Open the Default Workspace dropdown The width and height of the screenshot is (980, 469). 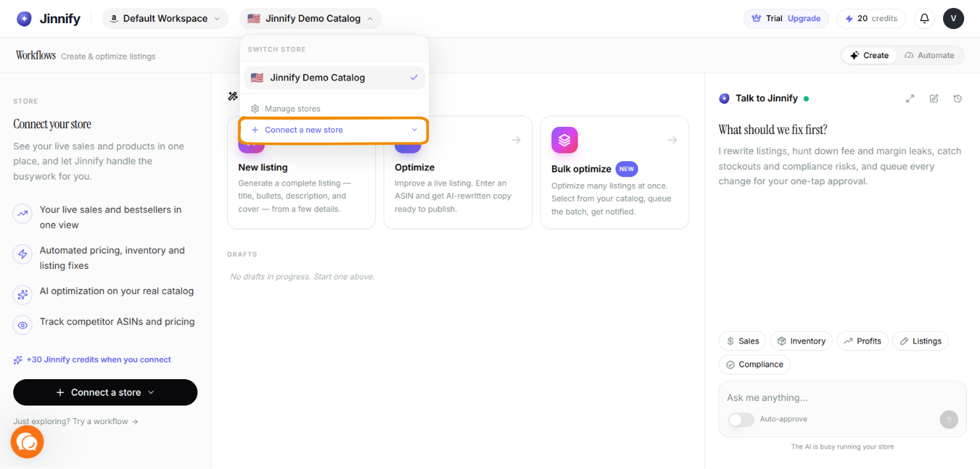click(x=165, y=18)
